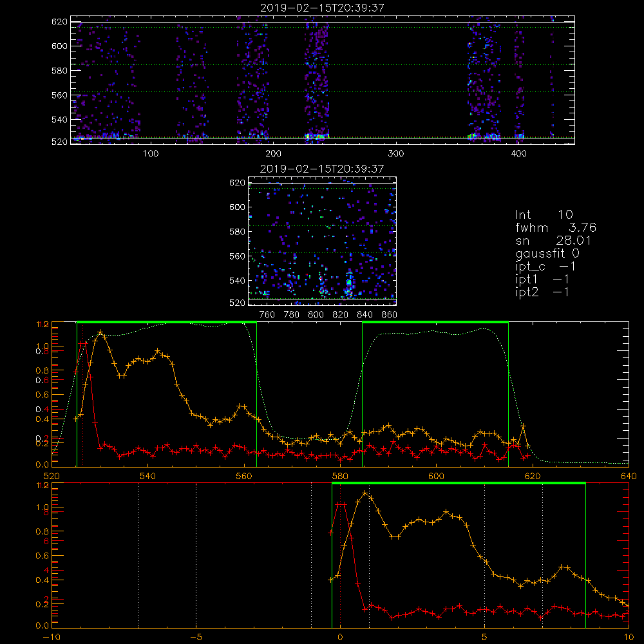Click x-axis label 100 under wide spectrogram
This screenshot has height=644, width=644.
(x=151, y=154)
